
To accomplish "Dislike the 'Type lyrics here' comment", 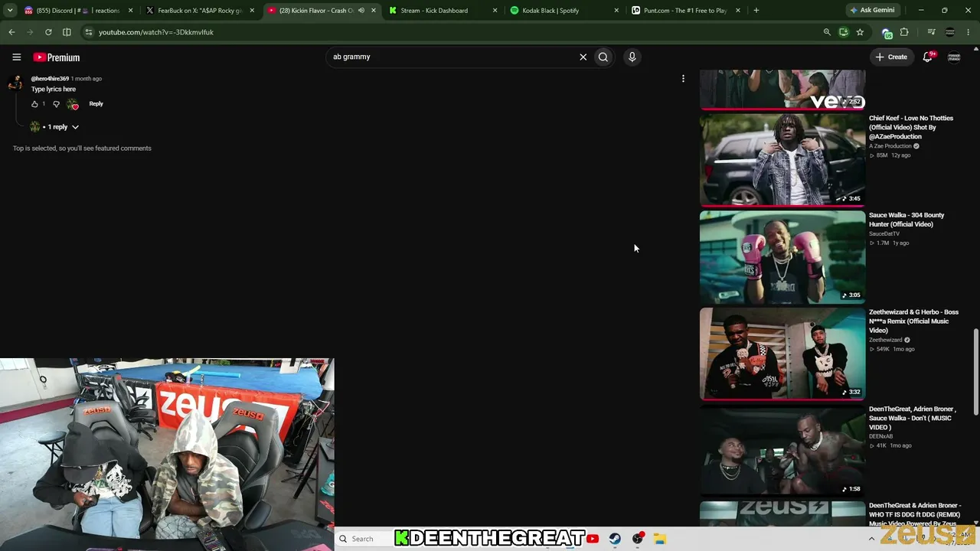I will point(56,104).
